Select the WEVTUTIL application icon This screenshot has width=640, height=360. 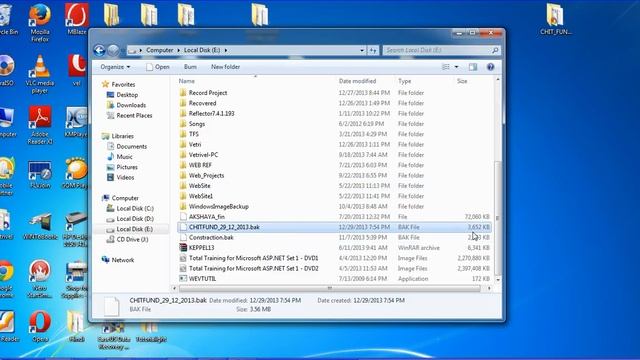(x=183, y=279)
